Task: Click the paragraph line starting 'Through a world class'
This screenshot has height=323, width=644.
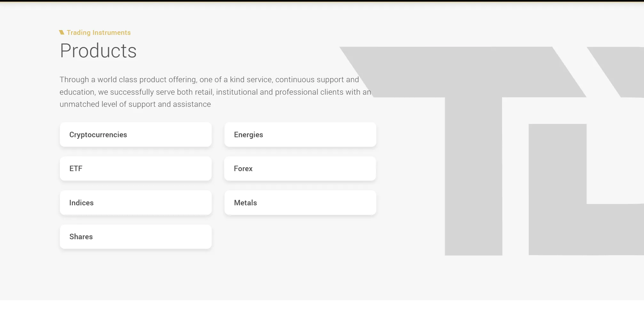Action: pos(209,80)
